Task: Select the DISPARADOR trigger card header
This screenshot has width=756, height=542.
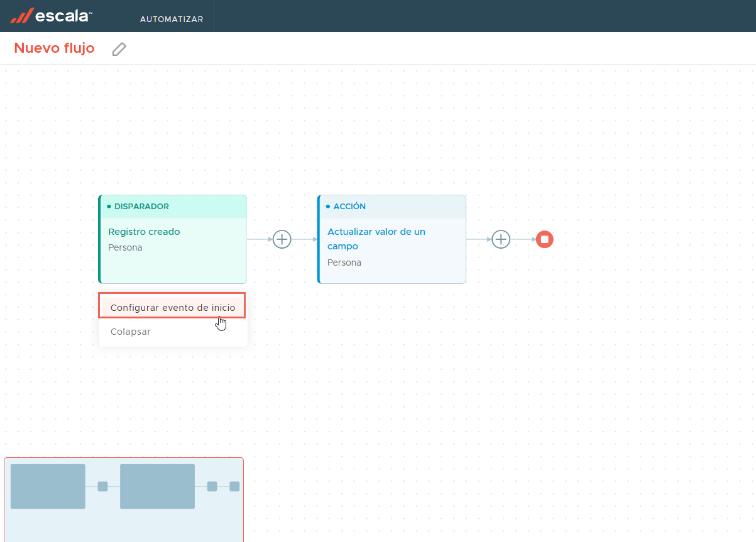Action: click(x=173, y=207)
